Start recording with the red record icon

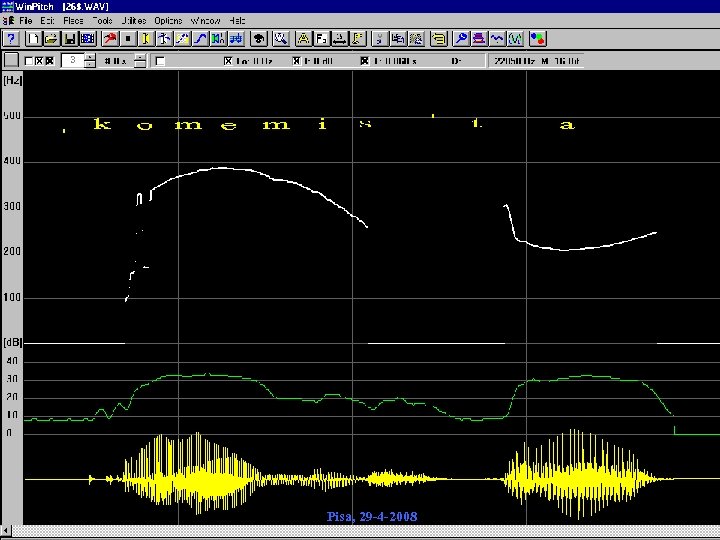click(110, 39)
